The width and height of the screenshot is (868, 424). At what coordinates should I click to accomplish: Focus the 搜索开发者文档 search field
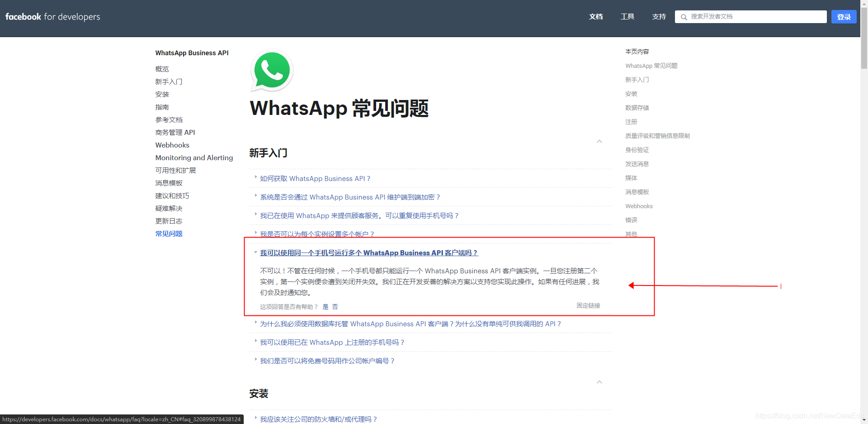[751, 17]
